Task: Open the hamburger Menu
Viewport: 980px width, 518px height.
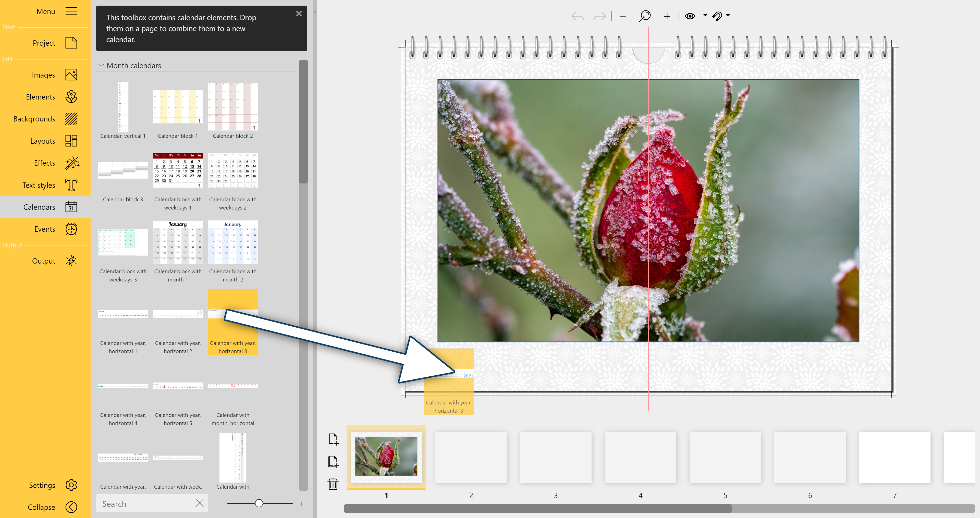Action: (x=71, y=11)
